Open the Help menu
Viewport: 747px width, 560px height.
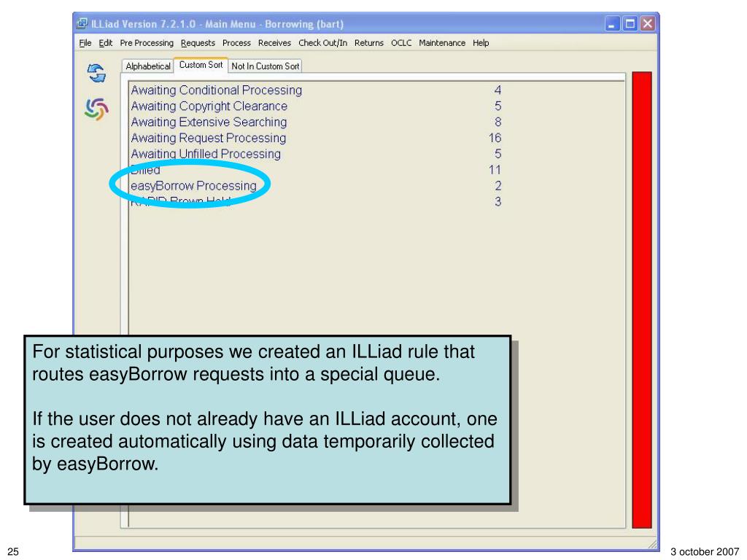click(x=481, y=43)
